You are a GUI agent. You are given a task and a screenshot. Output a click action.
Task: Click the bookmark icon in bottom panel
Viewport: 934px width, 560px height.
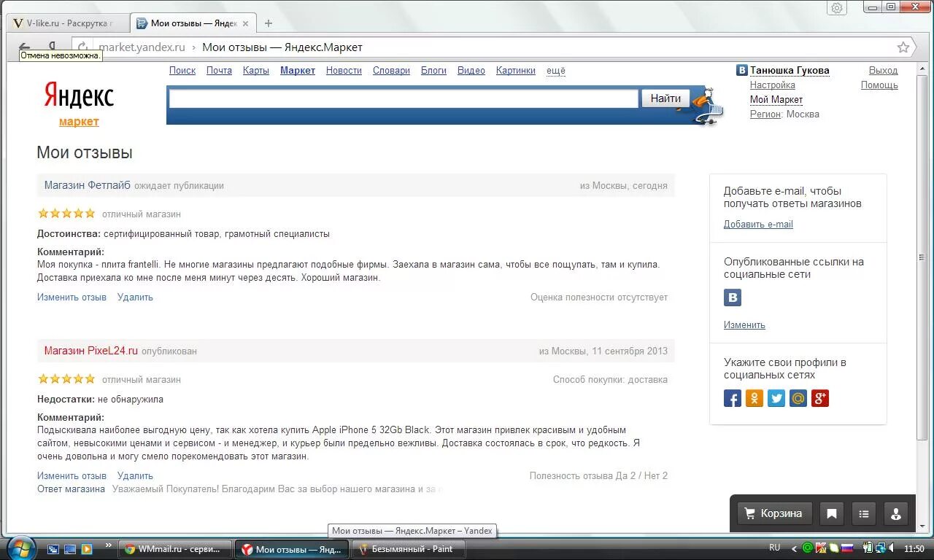coord(832,513)
